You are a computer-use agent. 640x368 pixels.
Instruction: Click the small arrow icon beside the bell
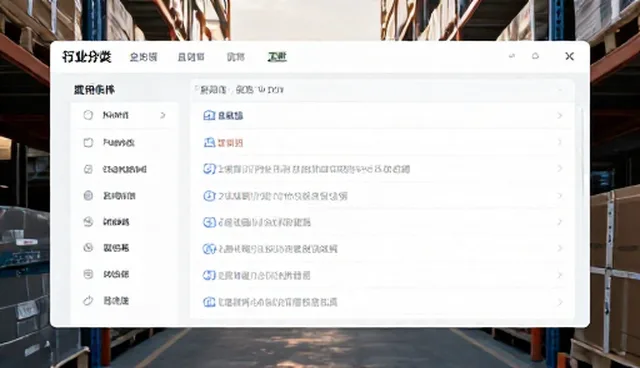(512, 56)
